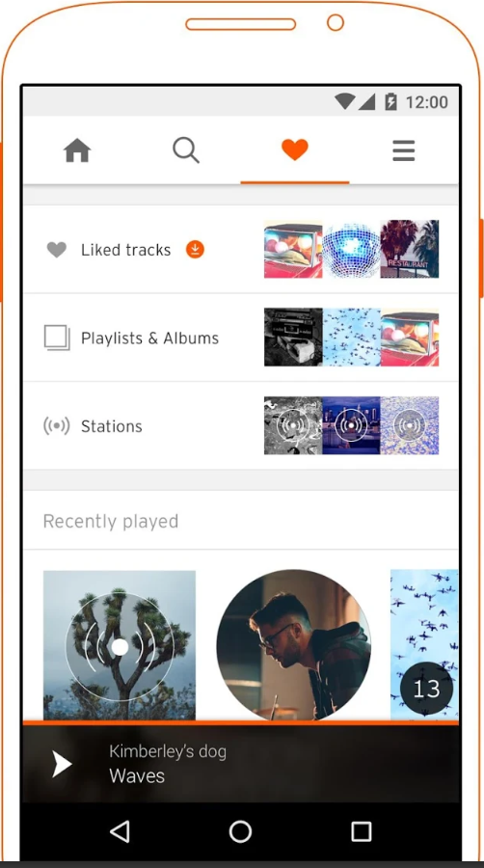Image resolution: width=484 pixels, height=868 pixels.
Task: Tap the Android recent apps square
Action: [x=362, y=831]
